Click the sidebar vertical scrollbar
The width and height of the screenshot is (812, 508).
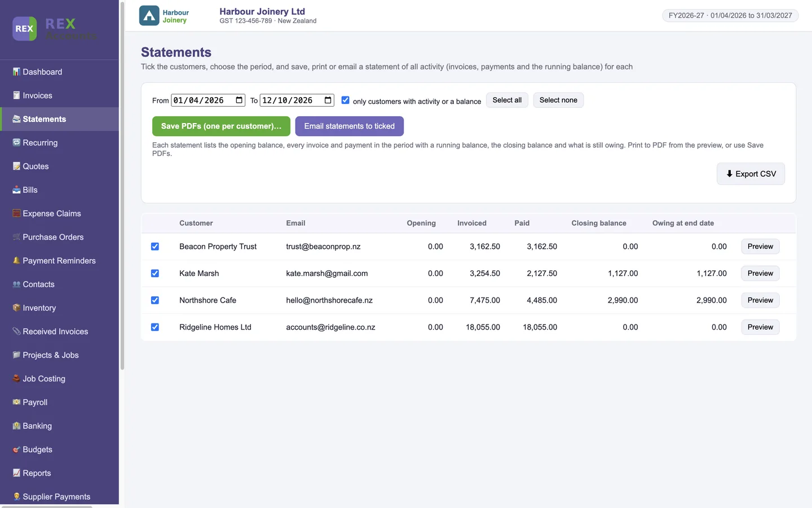tap(122, 186)
